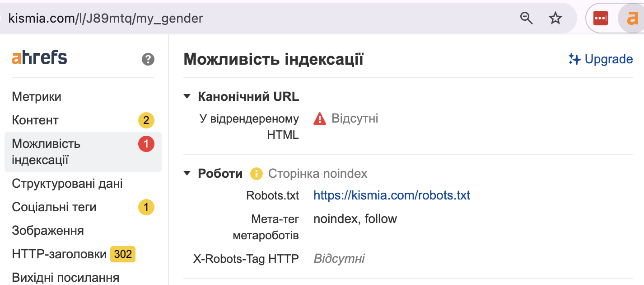
Task: Open the Метрики sidebar tab
Action: pyautogui.click(x=37, y=97)
